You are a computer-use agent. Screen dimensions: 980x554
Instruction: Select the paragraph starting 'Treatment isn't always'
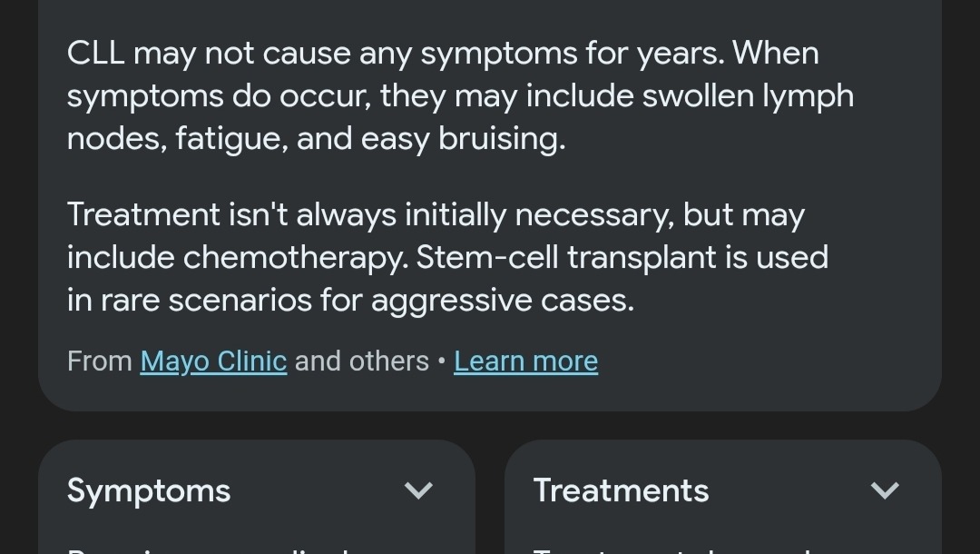[x=448, y=257]
